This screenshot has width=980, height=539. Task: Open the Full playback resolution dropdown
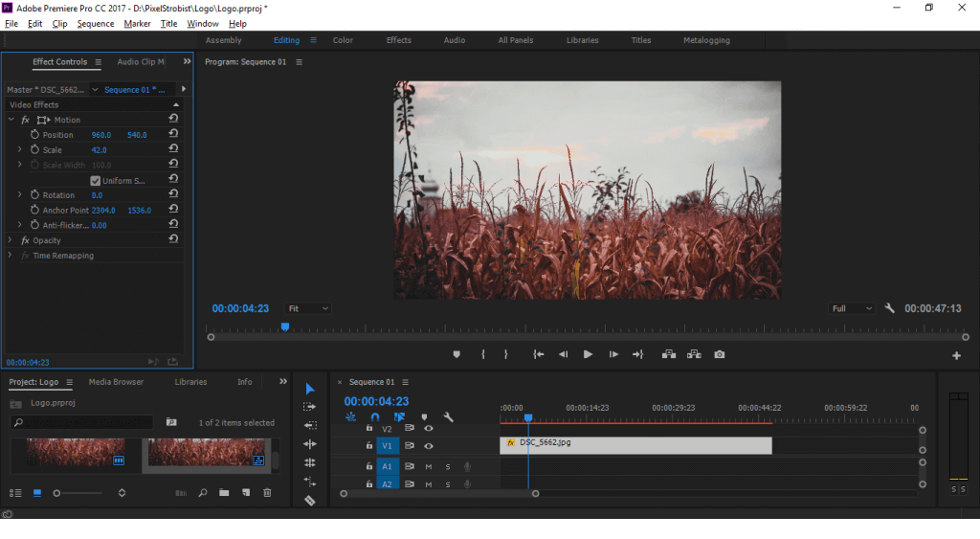tap(851, 308)
